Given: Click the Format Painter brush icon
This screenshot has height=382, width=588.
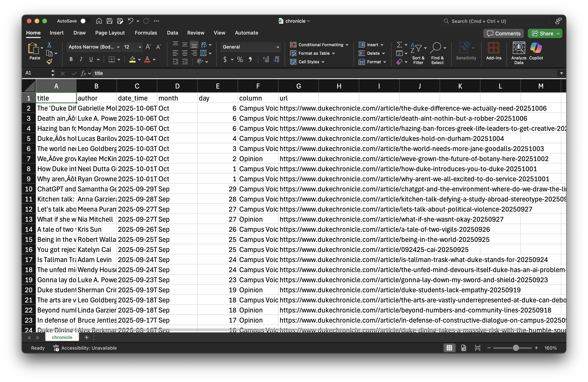Looking at the screenshot, I should click(49, 62).
